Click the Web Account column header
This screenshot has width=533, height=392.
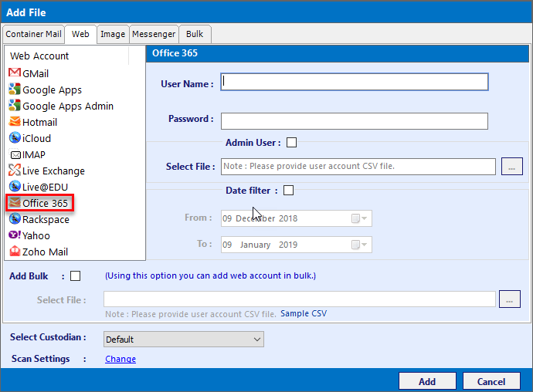(x=67, y=56)
